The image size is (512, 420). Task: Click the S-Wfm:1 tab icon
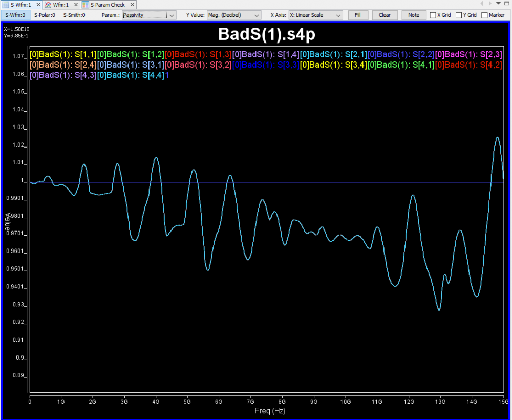[x=6, y=5]
